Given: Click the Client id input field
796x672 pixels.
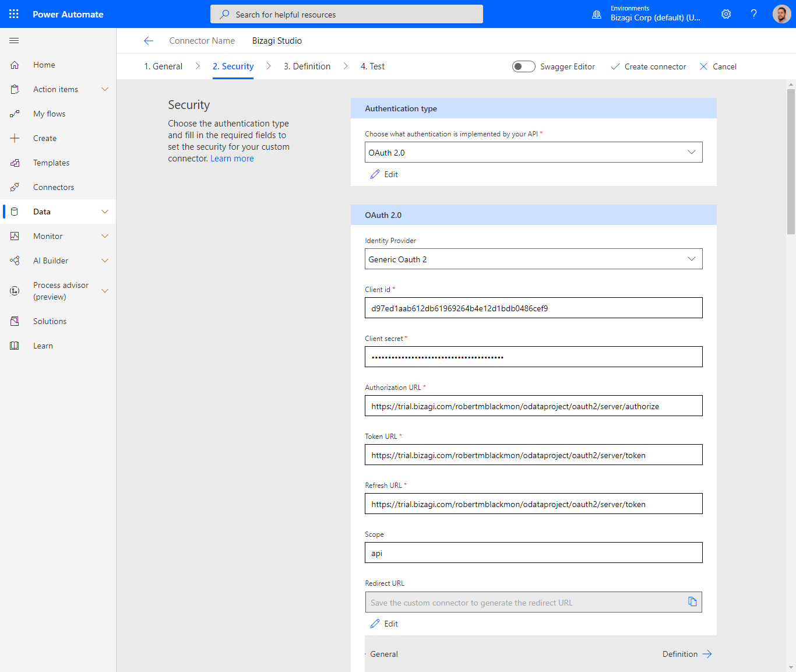Looking at the screenshot, I should pyautogui.click(x=534, y=308).
